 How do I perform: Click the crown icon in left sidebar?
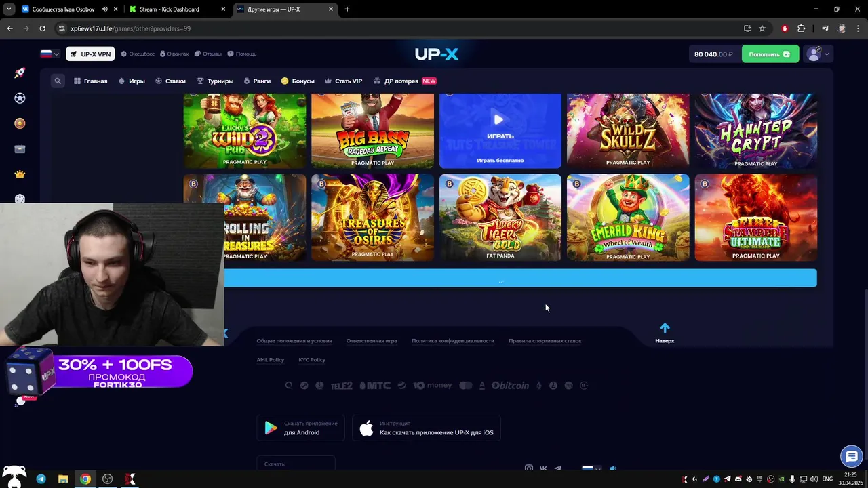(20, 174)
